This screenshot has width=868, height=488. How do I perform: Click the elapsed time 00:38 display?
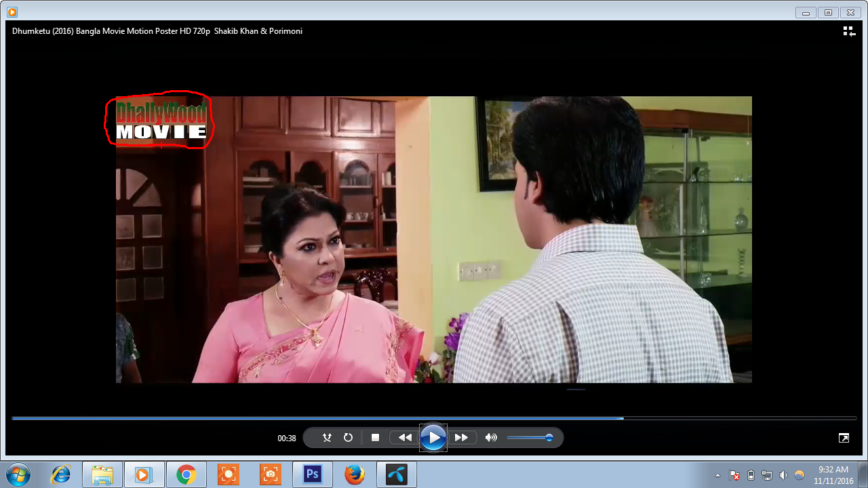pos(287,439)
